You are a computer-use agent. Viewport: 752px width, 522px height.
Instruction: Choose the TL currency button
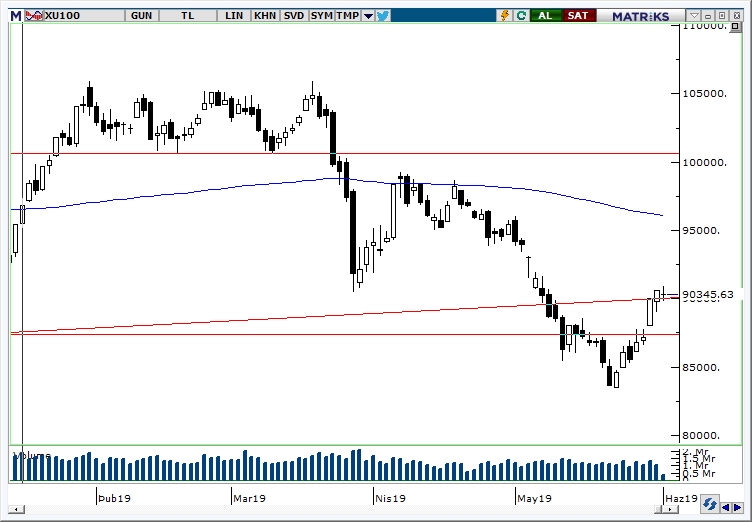coord(188,16)
